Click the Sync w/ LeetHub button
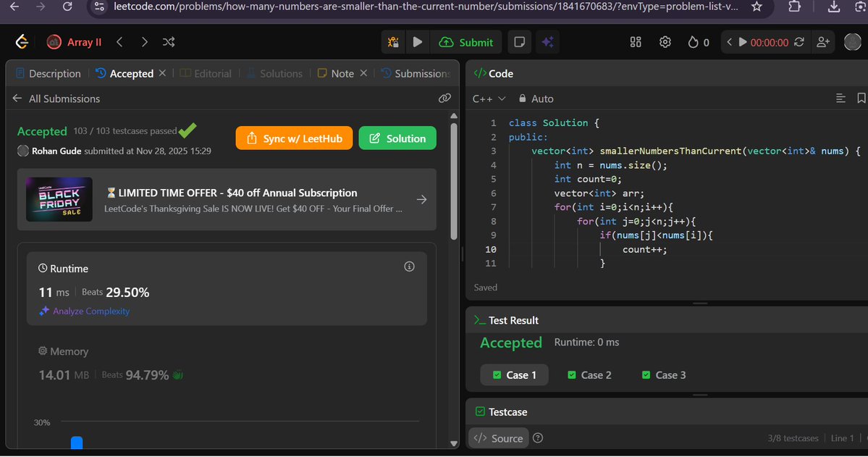The width and height of the screenshot is (868, 457). point(294,138)
